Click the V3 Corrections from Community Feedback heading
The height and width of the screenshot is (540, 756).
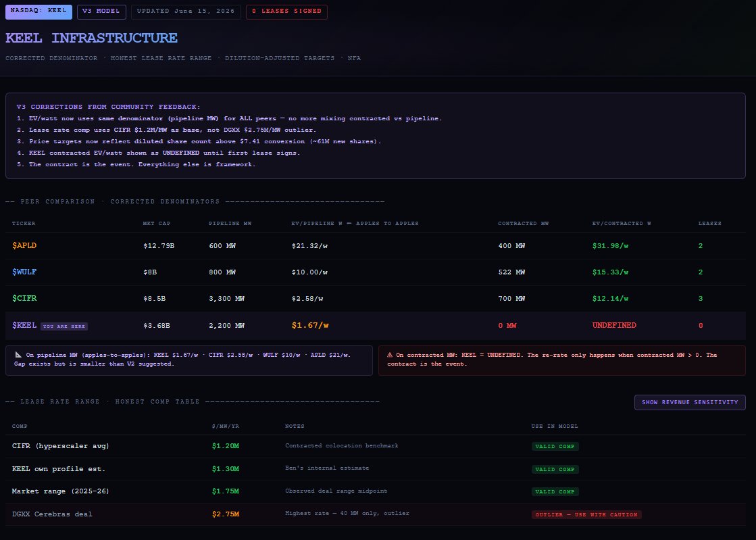(x=109, y=107)
